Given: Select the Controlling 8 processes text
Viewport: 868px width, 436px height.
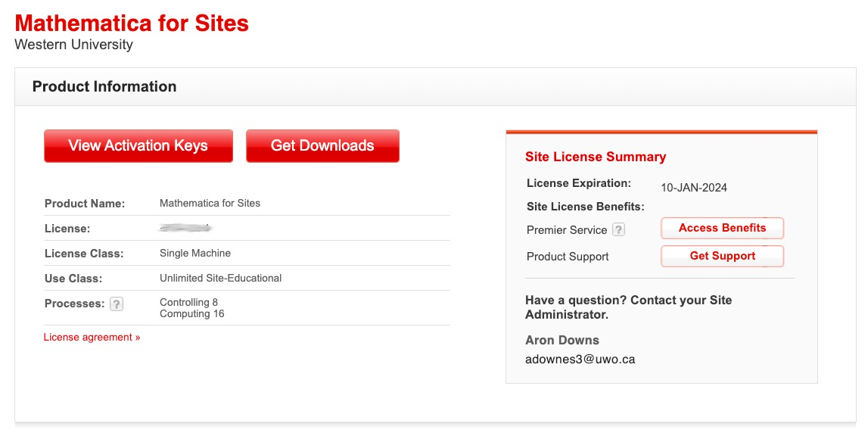Looking at the screenshot, I should click(188, 303).
